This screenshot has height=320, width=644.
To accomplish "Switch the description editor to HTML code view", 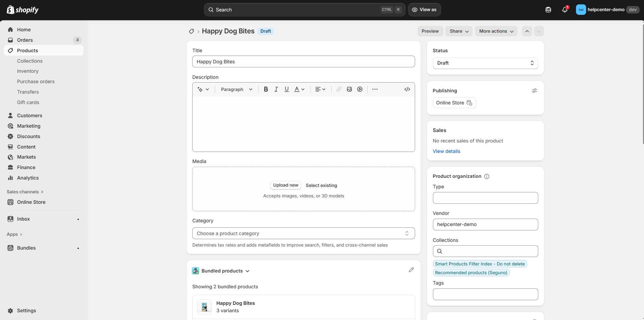I will point(407,89).
